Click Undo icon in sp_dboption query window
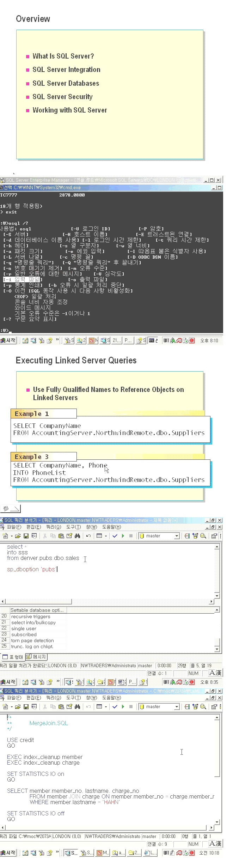This screenshot has width=233, height=868. 88,536
